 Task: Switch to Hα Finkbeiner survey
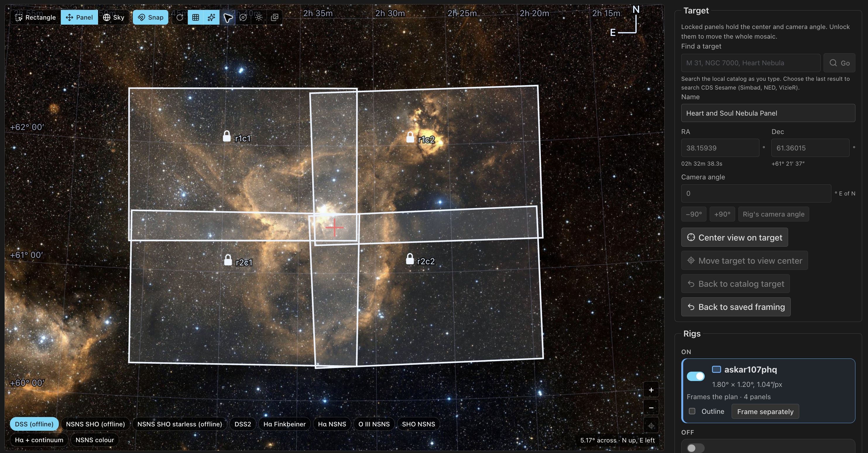click(x=284, y=424)
